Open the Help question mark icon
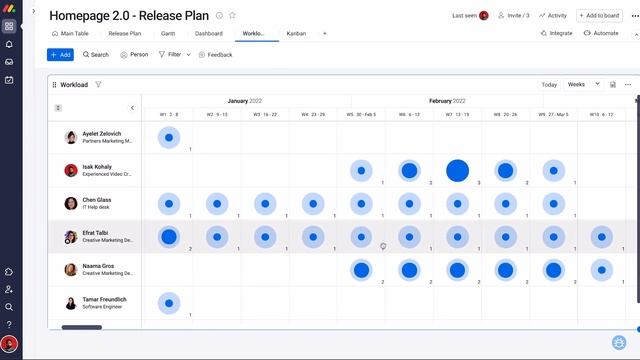The height and width of the screenshot is (360, 640). [9, 324]
